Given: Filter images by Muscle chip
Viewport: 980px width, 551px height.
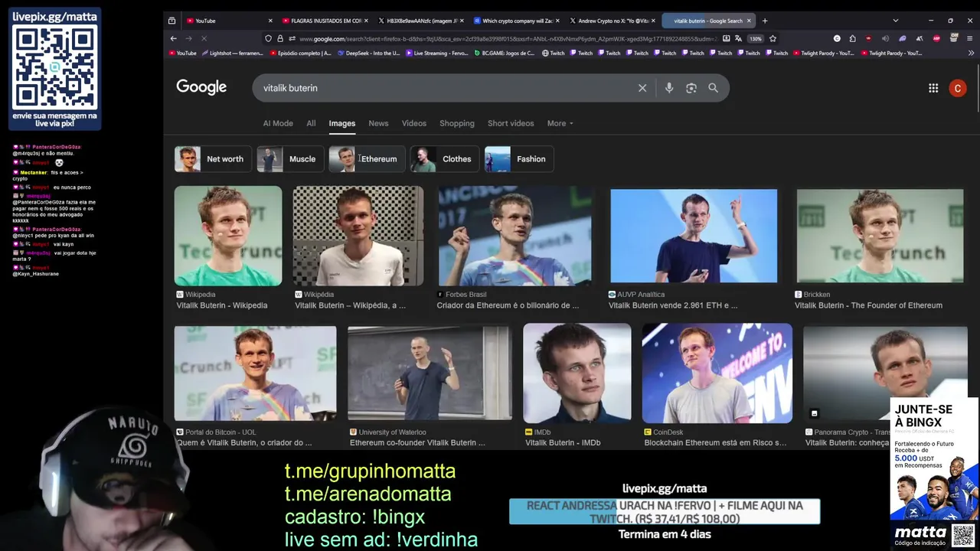Looking at the screenshot, I should click(x=290, y=159).
